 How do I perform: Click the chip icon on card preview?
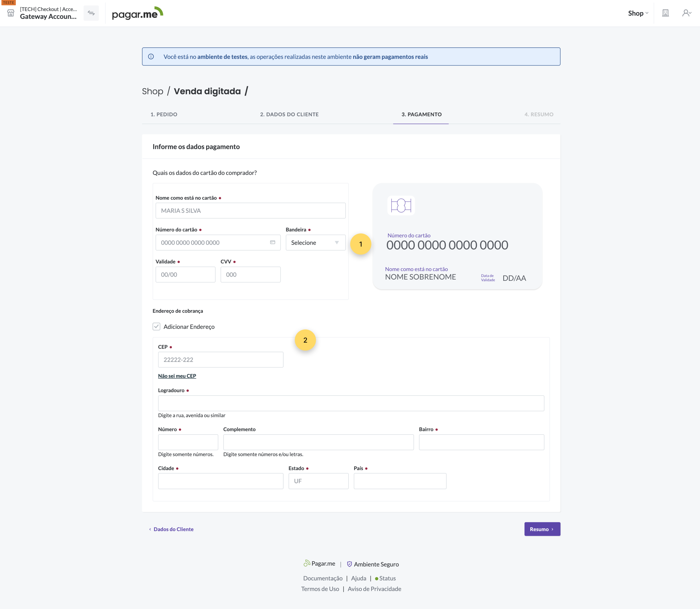(401, 206)
